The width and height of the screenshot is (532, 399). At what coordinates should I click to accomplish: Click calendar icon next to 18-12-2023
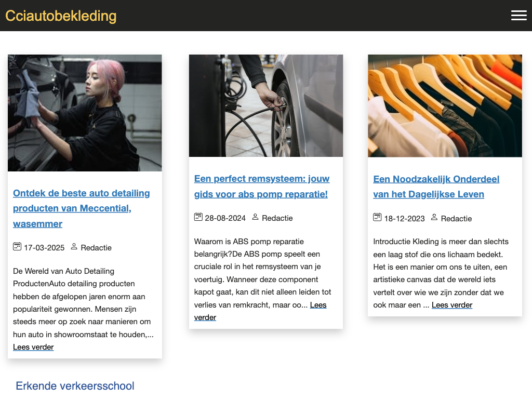[x=378, y=217]
